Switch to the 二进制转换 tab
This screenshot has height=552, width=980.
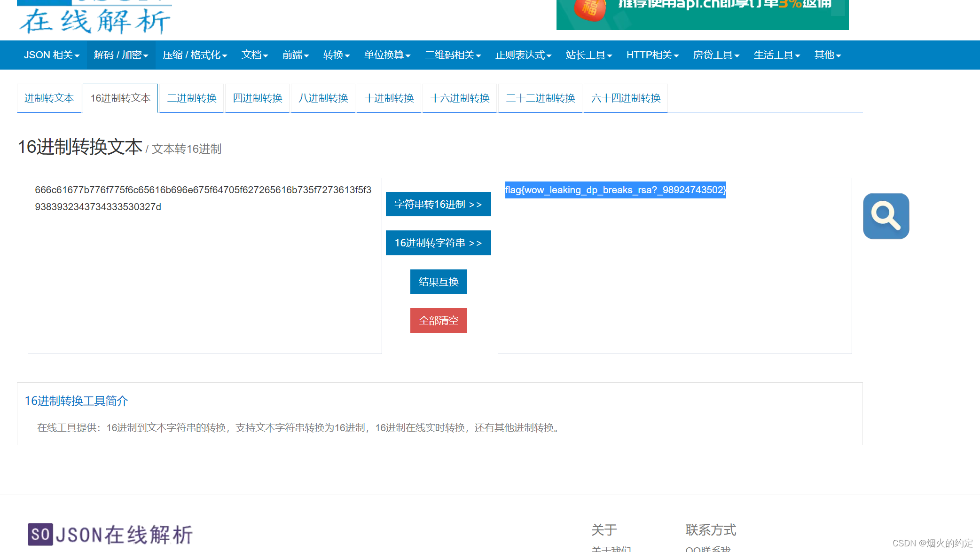[192, 98]
